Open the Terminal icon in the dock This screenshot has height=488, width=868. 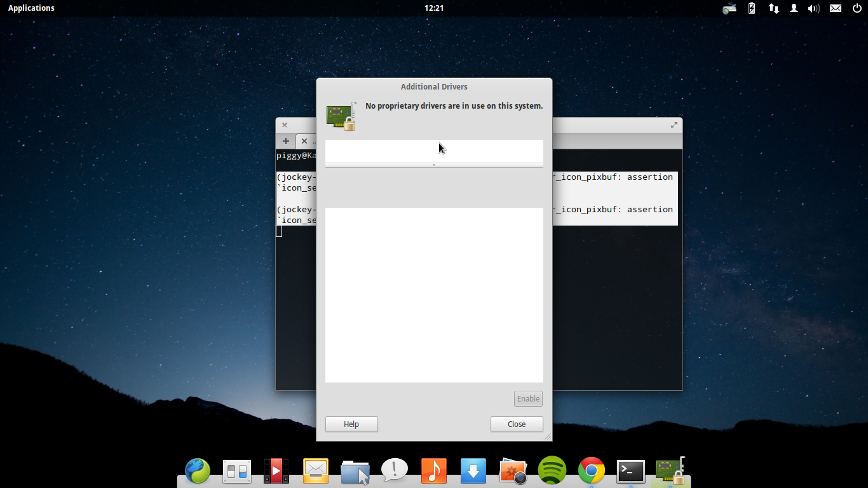630,471
